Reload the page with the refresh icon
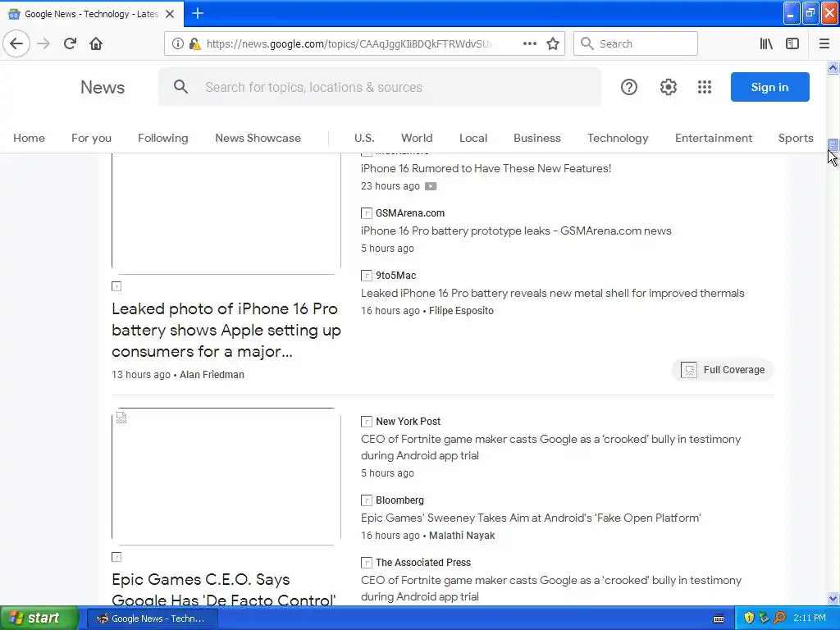The height and width of the screenshot is (630, 840). 70,43
